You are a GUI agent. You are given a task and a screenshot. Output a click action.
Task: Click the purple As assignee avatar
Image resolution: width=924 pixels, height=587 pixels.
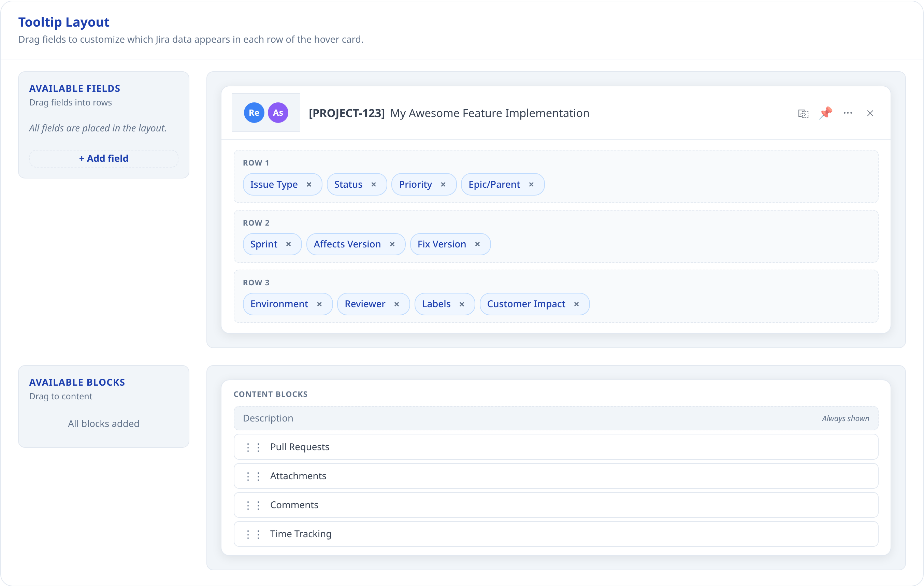pyautogui.click(x=278, y=113)
